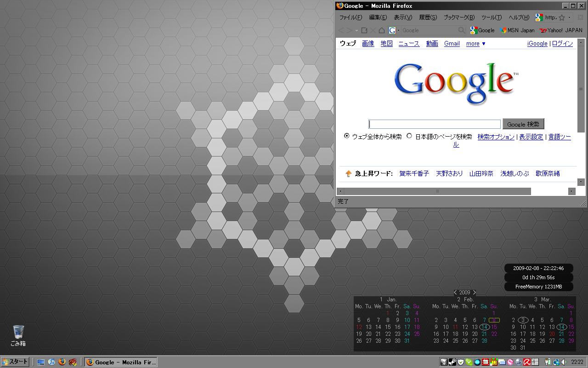The width and height of the screenshot is (588, 368).
Task: Open 表示設定 link
Action: [x=531, y=137]
